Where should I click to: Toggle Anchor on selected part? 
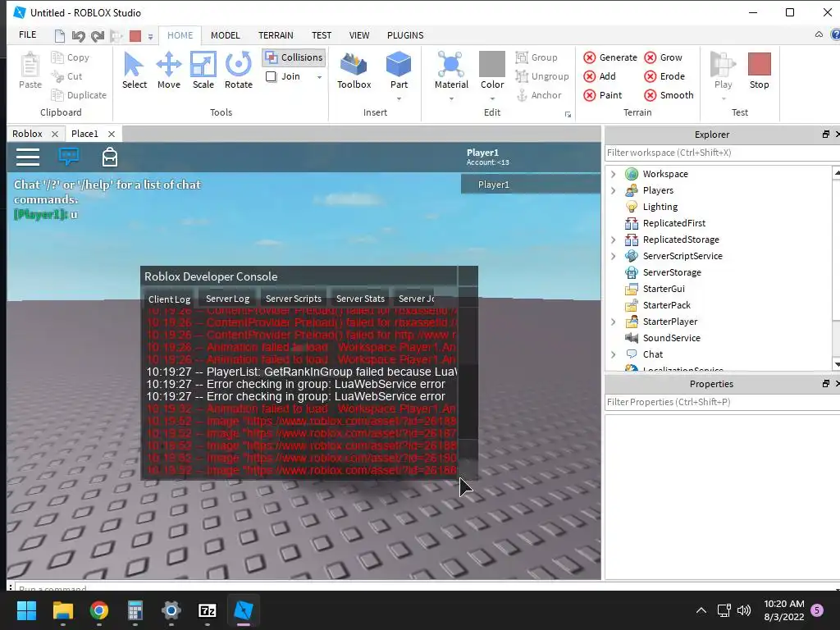click(538, 95)
